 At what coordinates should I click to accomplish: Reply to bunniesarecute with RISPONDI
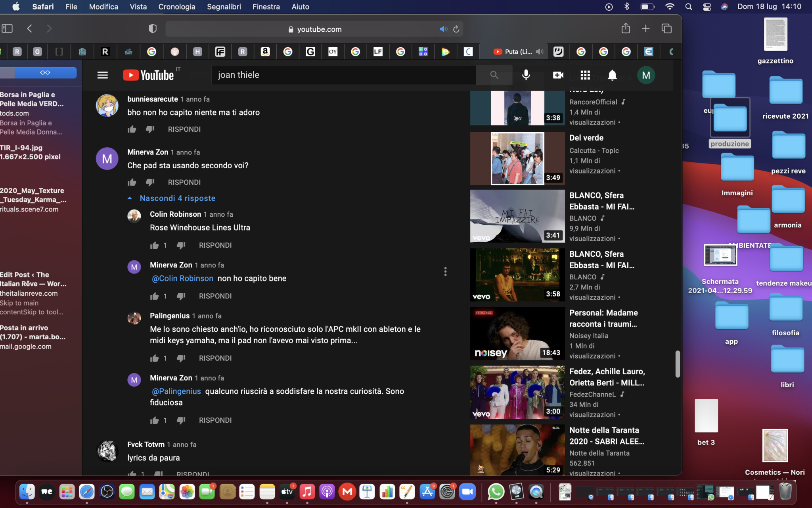(x=184, y=129)
